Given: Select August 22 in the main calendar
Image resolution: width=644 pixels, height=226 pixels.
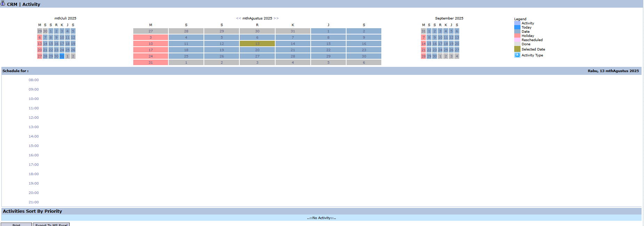Looking at the screenshot, I should tap(328, 50).
